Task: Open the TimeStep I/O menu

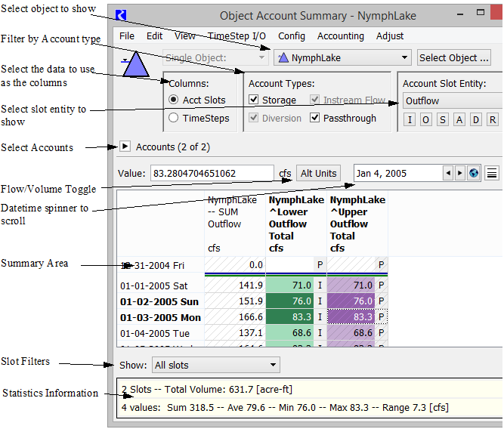Action: coord(237,36)
